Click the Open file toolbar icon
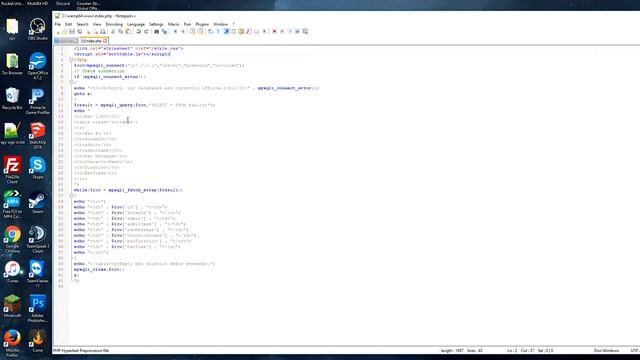The height and width of the screenshot is (360, 640). tap(64, 31)
